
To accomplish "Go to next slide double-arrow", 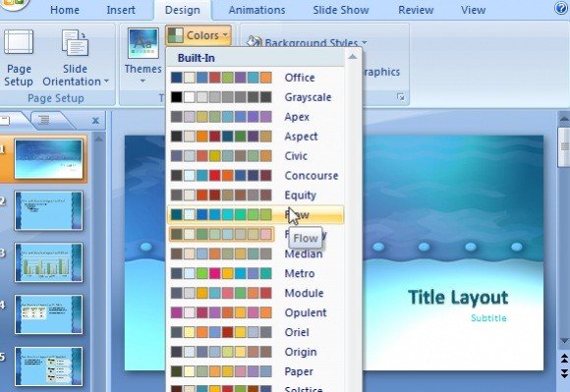I will (564, 373).
